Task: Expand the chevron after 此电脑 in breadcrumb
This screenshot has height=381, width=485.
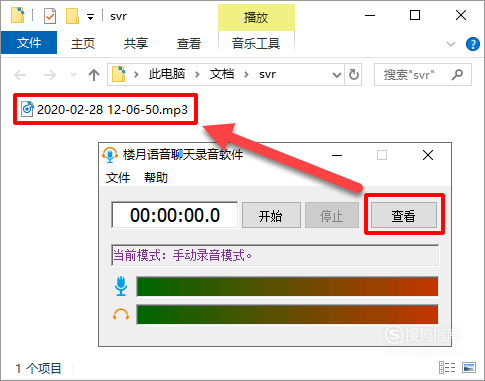Action: 197,74
